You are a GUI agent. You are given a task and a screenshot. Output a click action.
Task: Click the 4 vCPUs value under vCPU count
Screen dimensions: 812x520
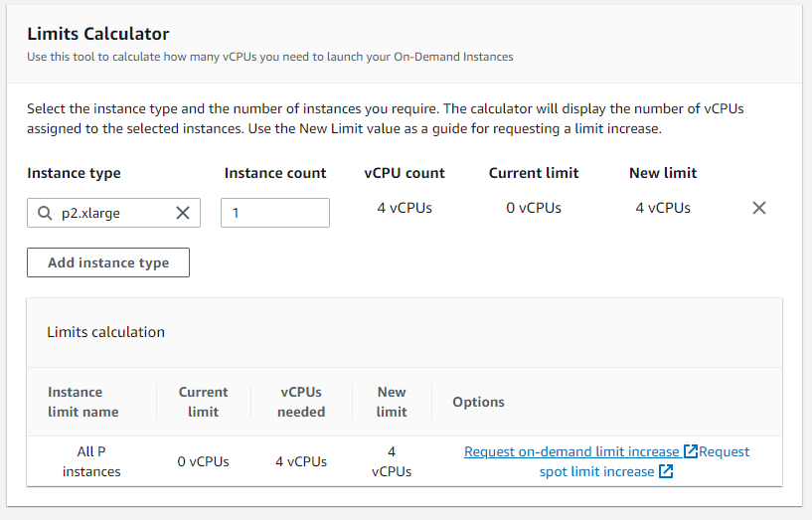pos(405,208)
